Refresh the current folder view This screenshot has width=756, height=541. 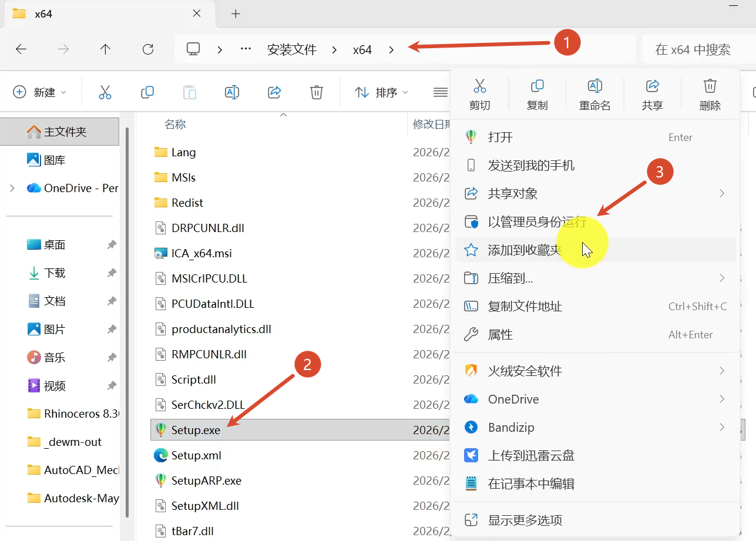(148, 49)
